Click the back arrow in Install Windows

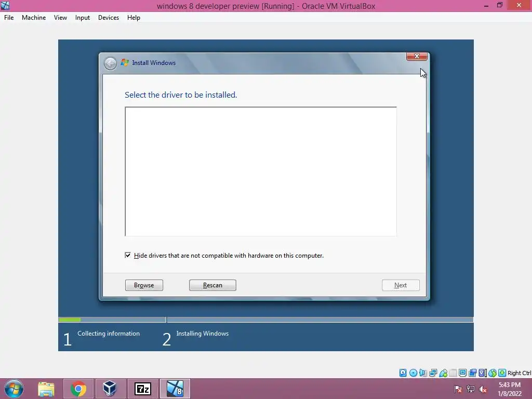click(110, 63)
